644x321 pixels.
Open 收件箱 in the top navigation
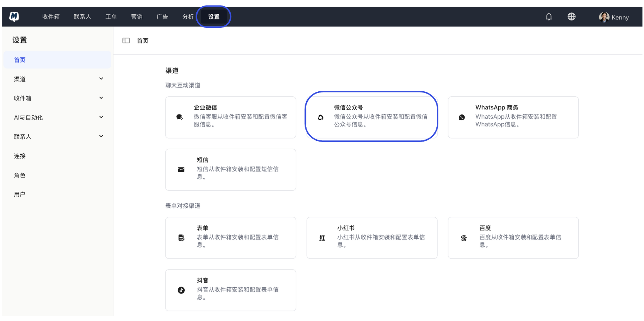tap(51, 17)
